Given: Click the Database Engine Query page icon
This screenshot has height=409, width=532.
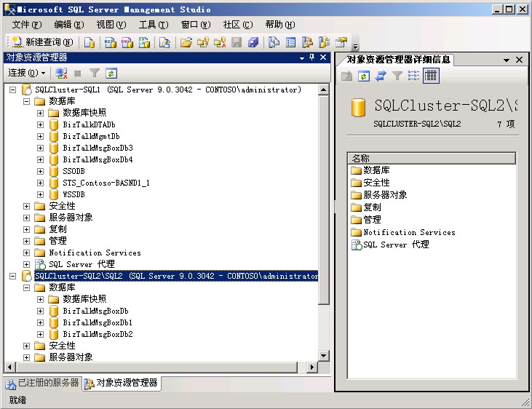Looking at the screenshot, I should [90, 42].
